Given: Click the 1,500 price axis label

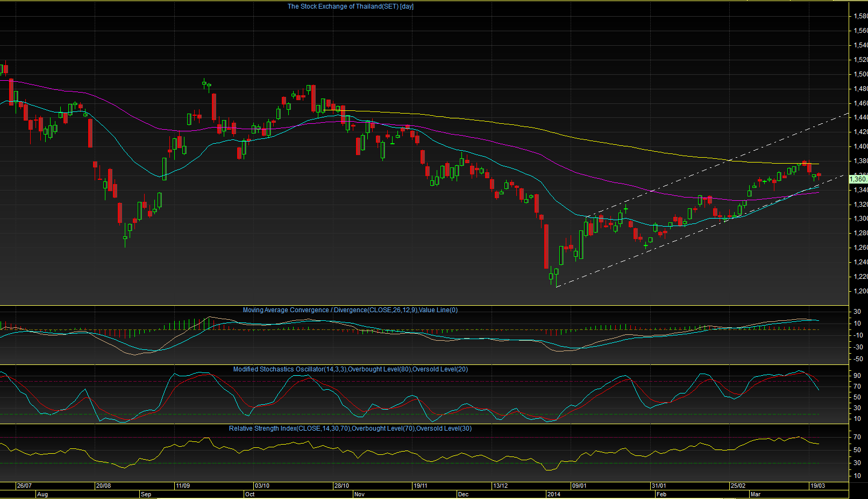Looking at the screenshot, I should click(860, 74).
